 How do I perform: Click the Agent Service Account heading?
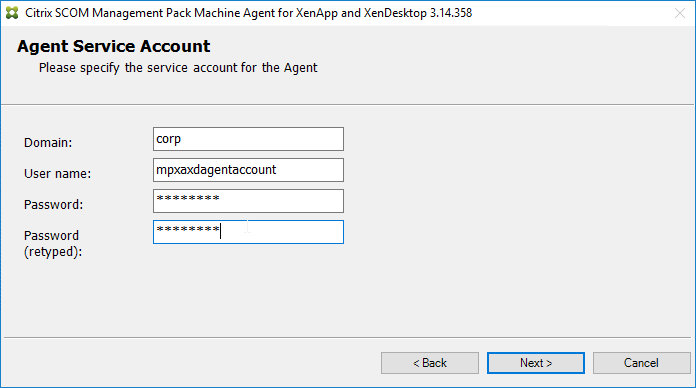(x=114, y=46)
